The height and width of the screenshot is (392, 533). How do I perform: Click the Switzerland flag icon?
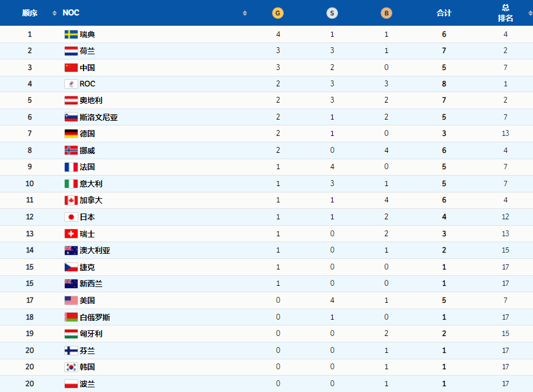pos(71,234)
